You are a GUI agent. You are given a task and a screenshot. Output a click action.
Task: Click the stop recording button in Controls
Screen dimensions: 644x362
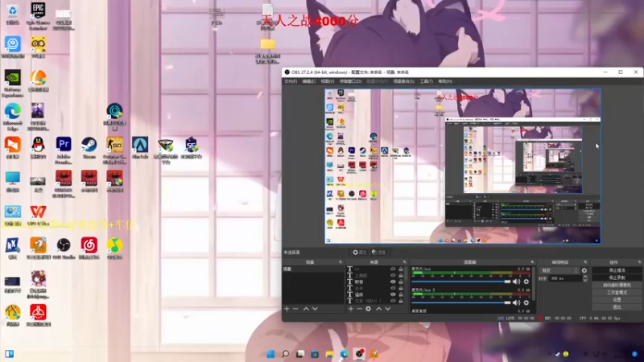pyautogui.click(x=617, y=278)
